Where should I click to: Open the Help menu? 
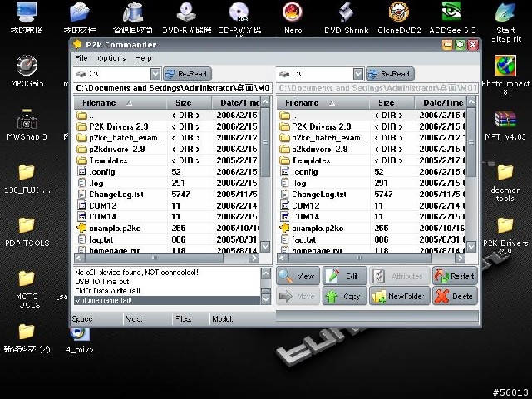144,58
